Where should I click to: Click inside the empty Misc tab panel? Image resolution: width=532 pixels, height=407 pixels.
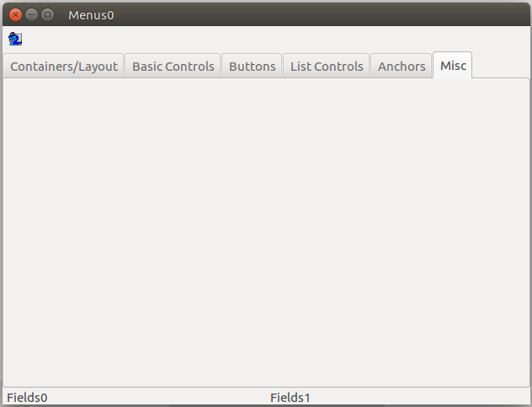tap(266, 232)
